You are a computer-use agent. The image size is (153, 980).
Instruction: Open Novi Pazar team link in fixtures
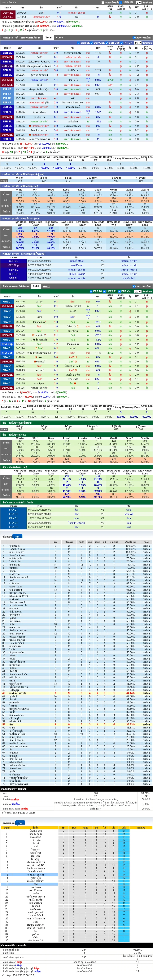[x=76, y=265]
